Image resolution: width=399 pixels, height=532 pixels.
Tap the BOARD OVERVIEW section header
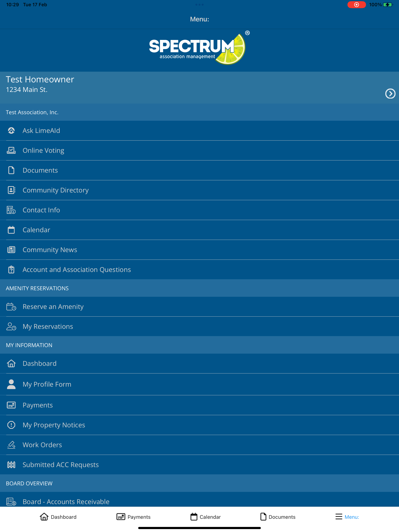[29, 484]
